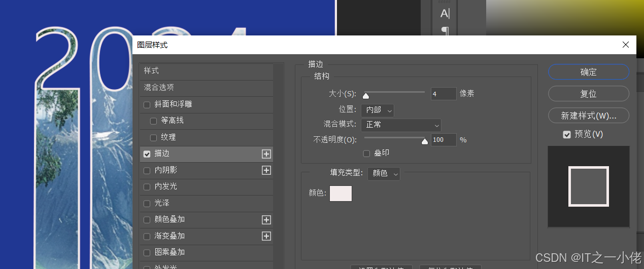Click the style list vertical scrollbar
644x269 pixels.
tap(279, 165)
